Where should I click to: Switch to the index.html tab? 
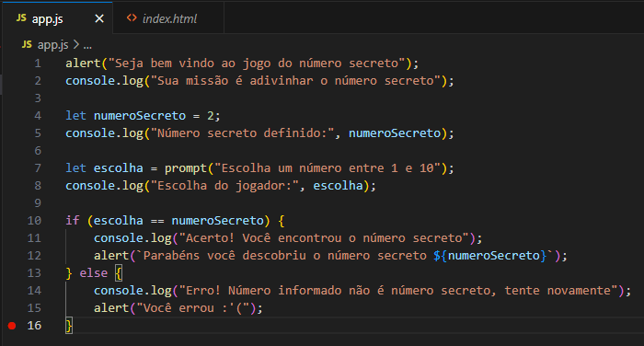tap(168, 18)
